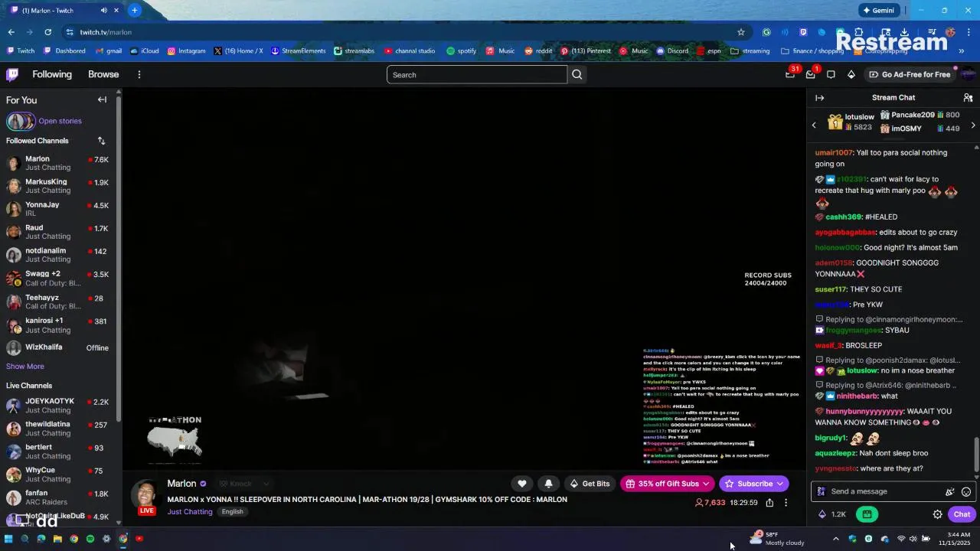This screenshot has width=980, height=551.
Task: Click the Get Bits button under the stream
Action: point(590,484)
